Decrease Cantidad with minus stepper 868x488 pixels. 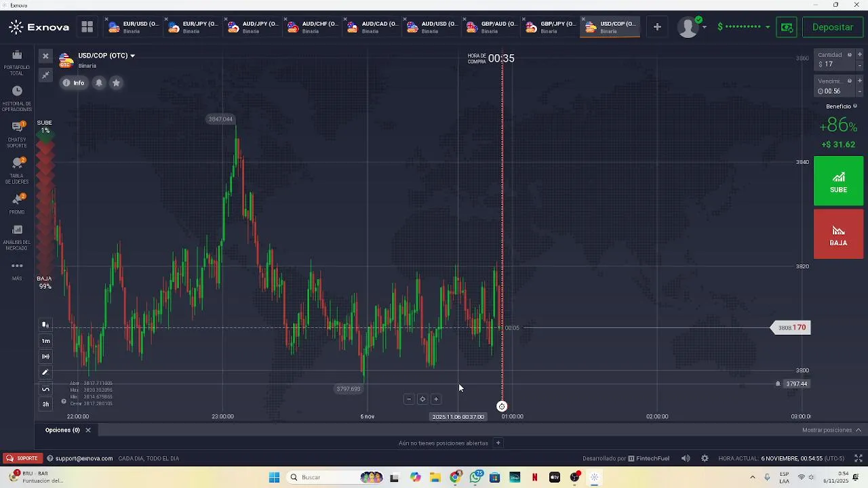[x=860, y=66]
